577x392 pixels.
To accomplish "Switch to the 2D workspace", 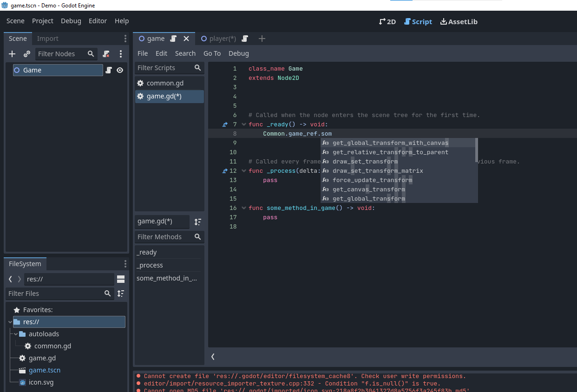I will [387, 21].
